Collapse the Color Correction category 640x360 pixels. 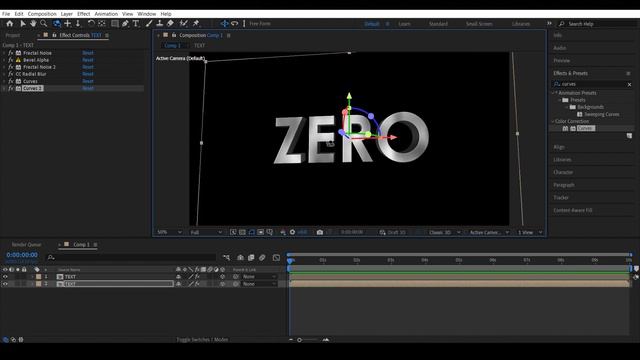point(553,121)
